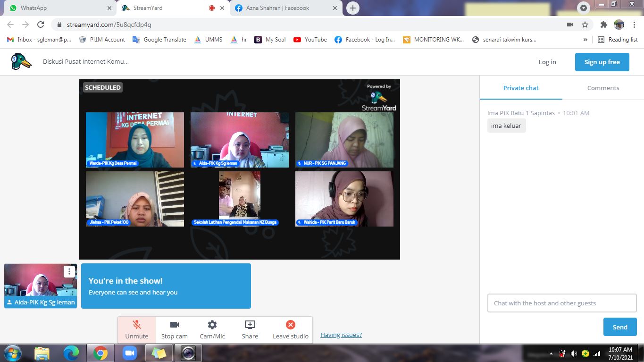644x362 pixels.
Task: Click the StreamYard duck logo
Action: (x=21, y=62)
